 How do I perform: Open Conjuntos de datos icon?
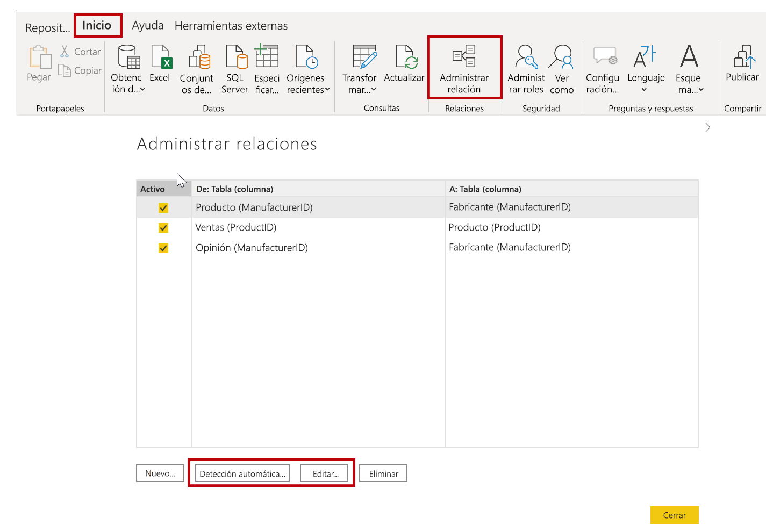click(199, 57)
